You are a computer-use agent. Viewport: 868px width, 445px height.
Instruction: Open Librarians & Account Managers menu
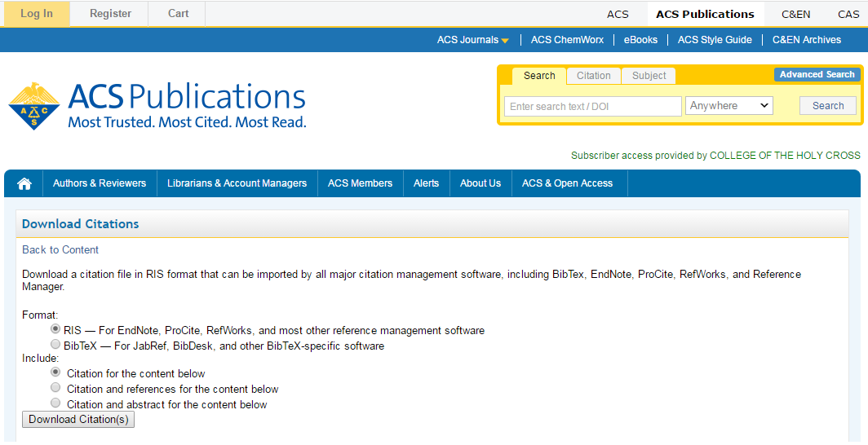pyautogui.click(x=237, y=183)
